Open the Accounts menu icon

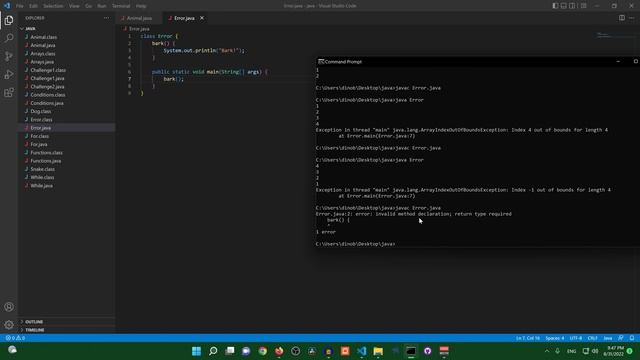pos(9,307)
